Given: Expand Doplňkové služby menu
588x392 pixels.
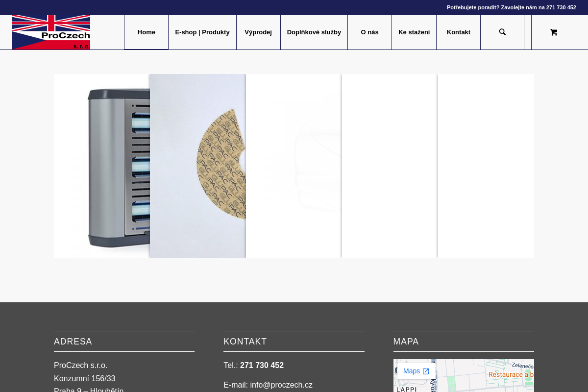Looking at the screenshot, I should [x=314, y=32].
